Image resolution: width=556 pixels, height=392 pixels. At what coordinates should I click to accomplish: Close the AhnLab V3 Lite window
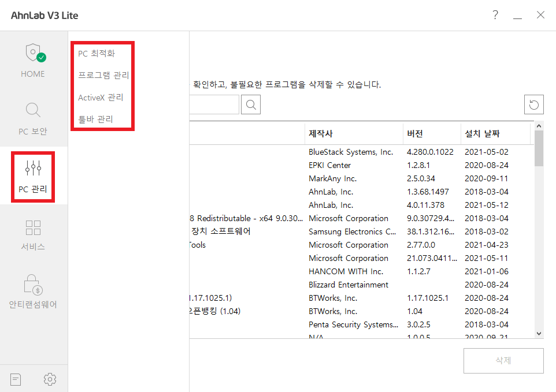(x=540, y=15)
